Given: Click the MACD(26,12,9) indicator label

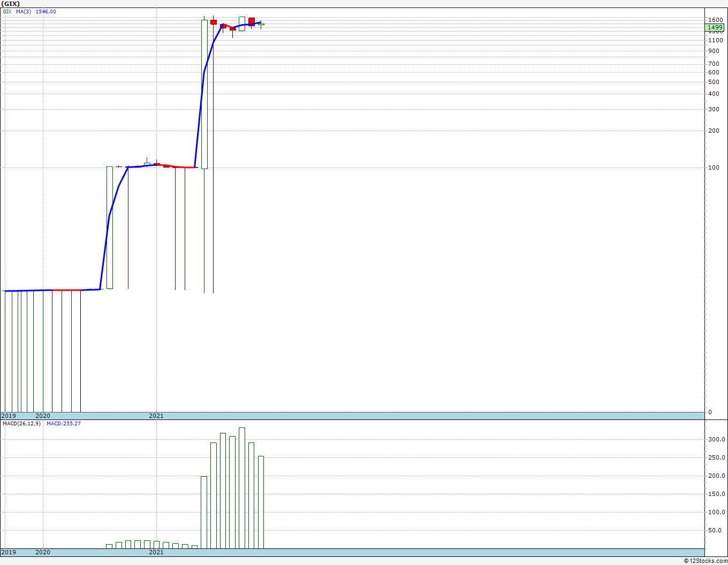Looking at the screenshot, I should tap(21, 424).
